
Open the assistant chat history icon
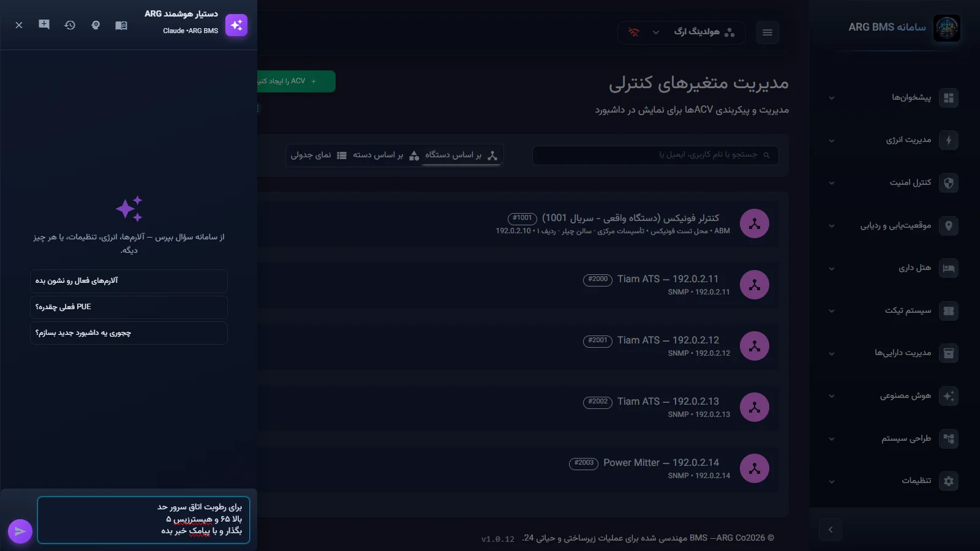[70, 25]
